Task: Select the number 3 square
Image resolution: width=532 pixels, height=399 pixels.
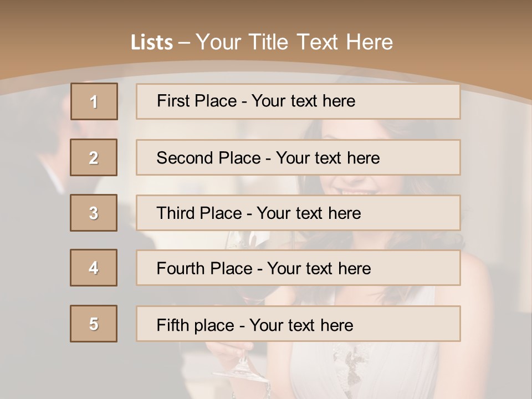Action: [x=94, y=213]
